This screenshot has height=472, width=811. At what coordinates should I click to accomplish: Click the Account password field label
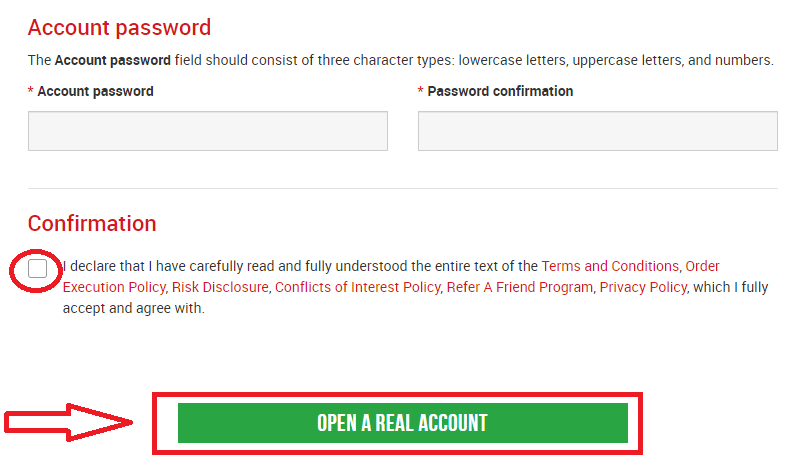[x=95, y=91]
